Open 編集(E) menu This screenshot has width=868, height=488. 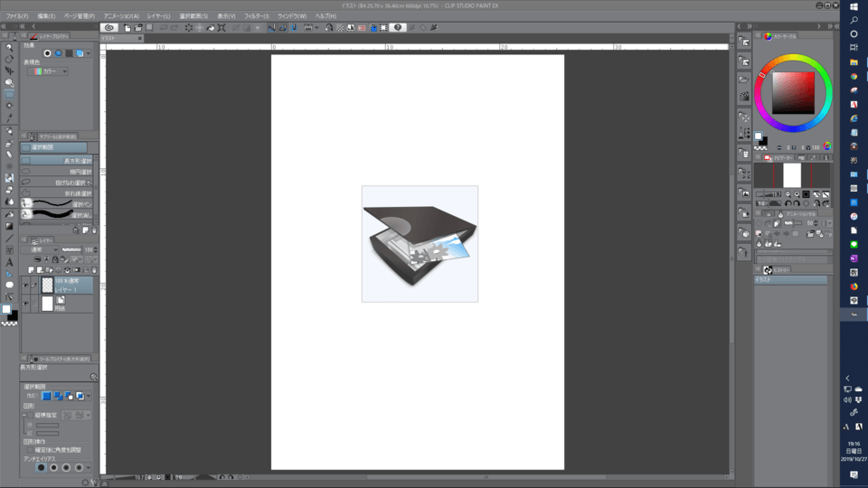pos(46,16)
